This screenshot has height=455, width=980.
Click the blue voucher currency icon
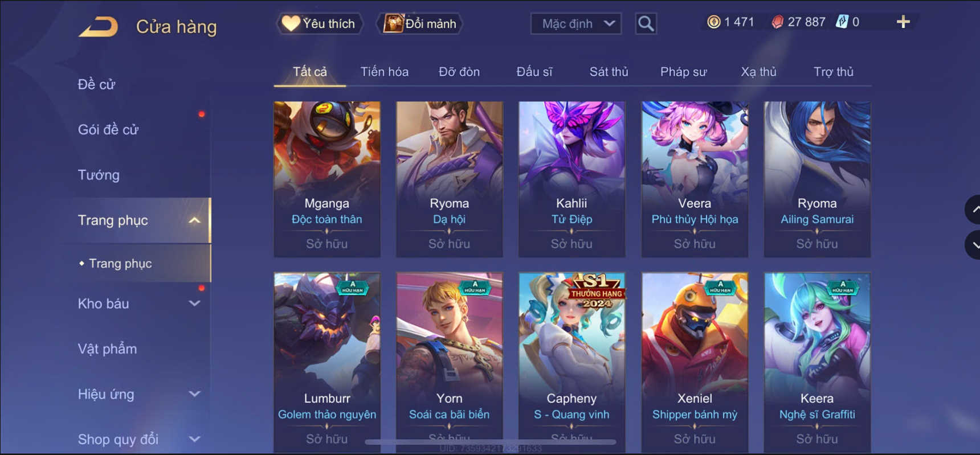(x=842, y=22)
